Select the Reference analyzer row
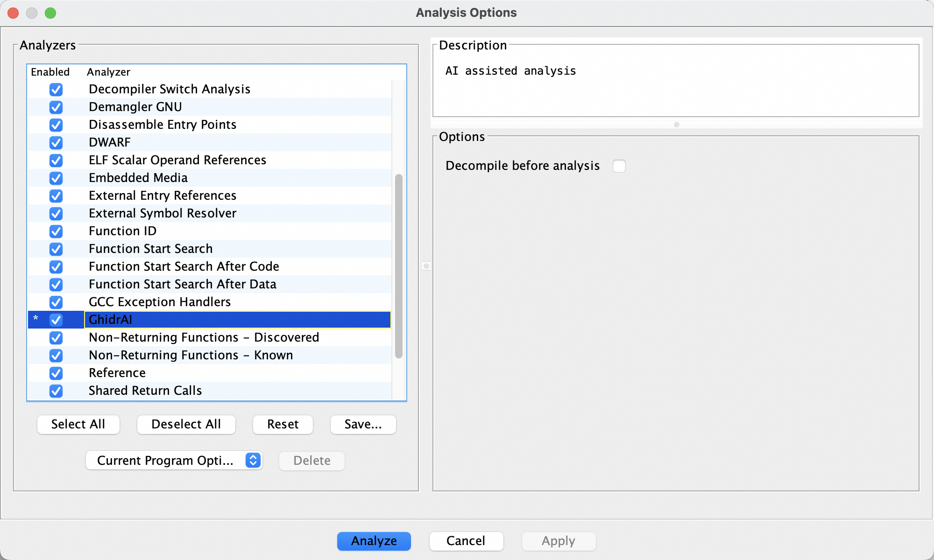 117,373
